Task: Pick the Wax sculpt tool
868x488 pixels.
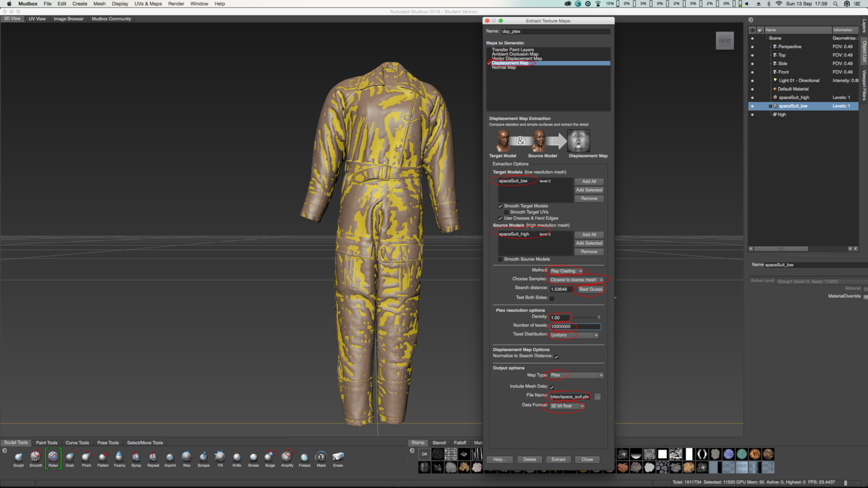Action: point(186,457)
